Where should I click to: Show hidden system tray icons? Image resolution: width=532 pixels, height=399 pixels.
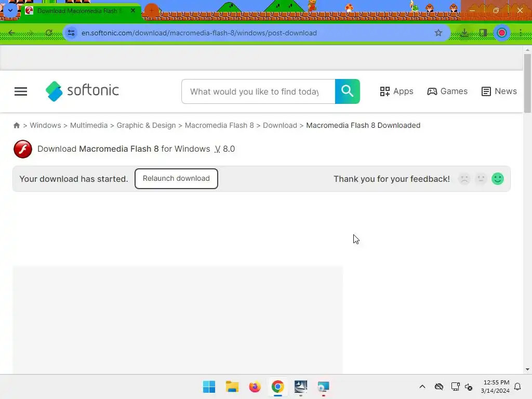(422, 387)
